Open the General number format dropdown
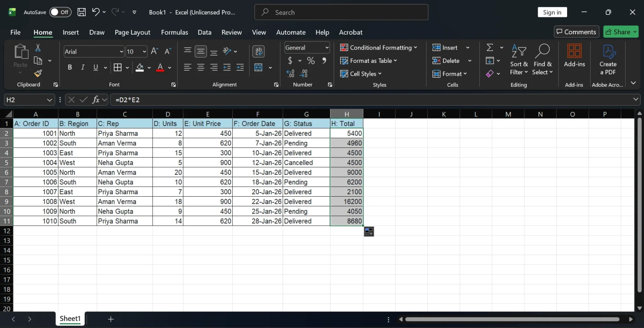The width and height of the screenshot is (644, 328). pos(327,48)
